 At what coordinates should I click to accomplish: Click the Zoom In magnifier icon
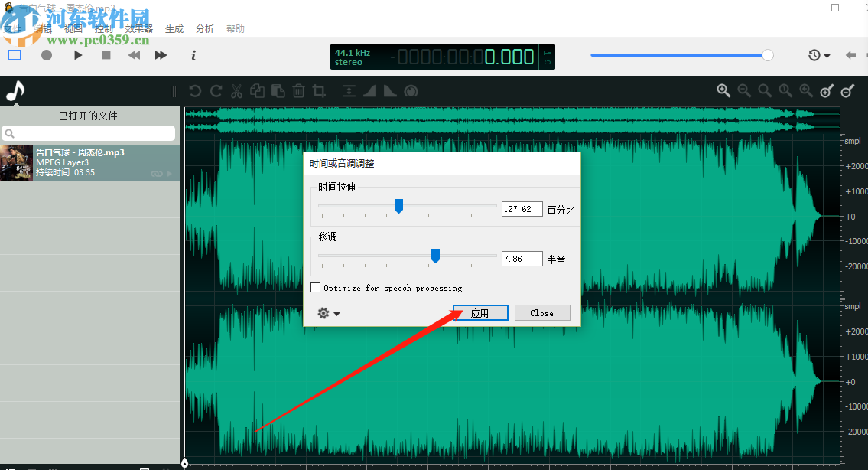tap(723, 90)
